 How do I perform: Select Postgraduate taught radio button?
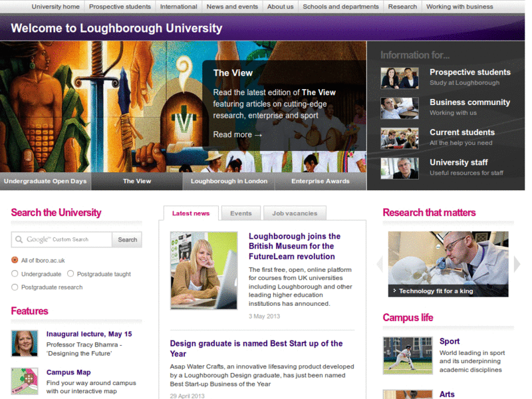[70, 273]
